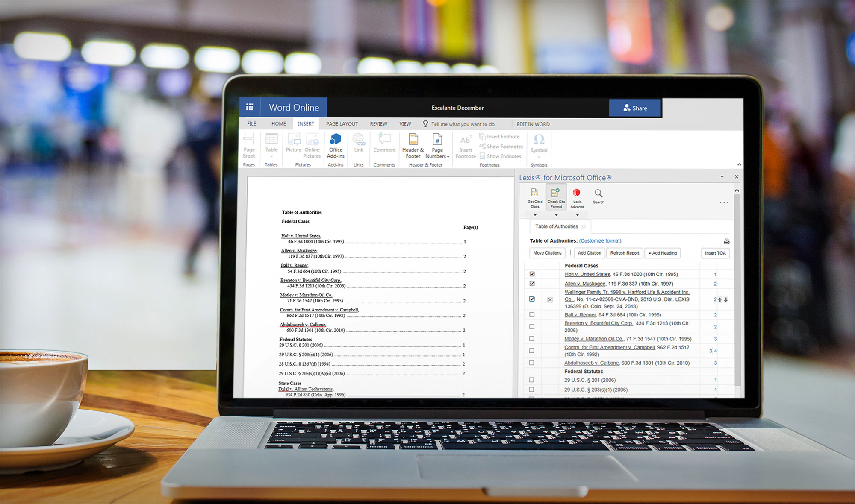Expand Get Cited Docs dropdown arrow
Viewport: 855px width, 504px height.
coord(535,215)
